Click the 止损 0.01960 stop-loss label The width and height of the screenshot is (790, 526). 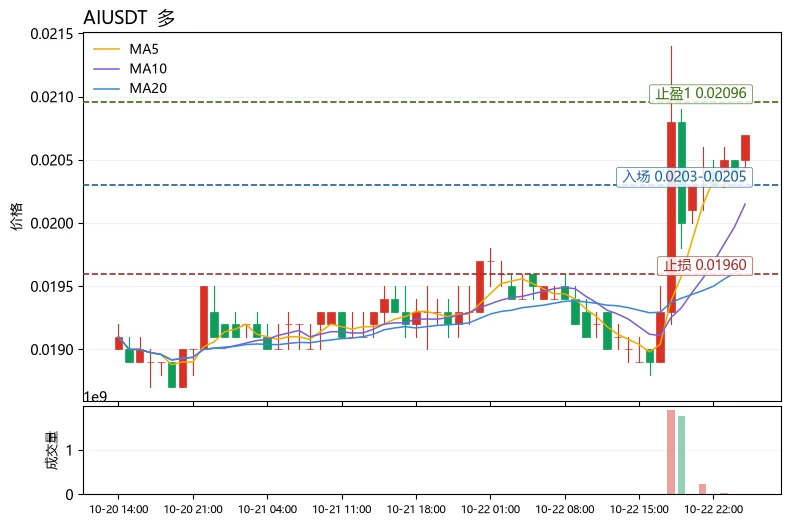click(704, 265)
